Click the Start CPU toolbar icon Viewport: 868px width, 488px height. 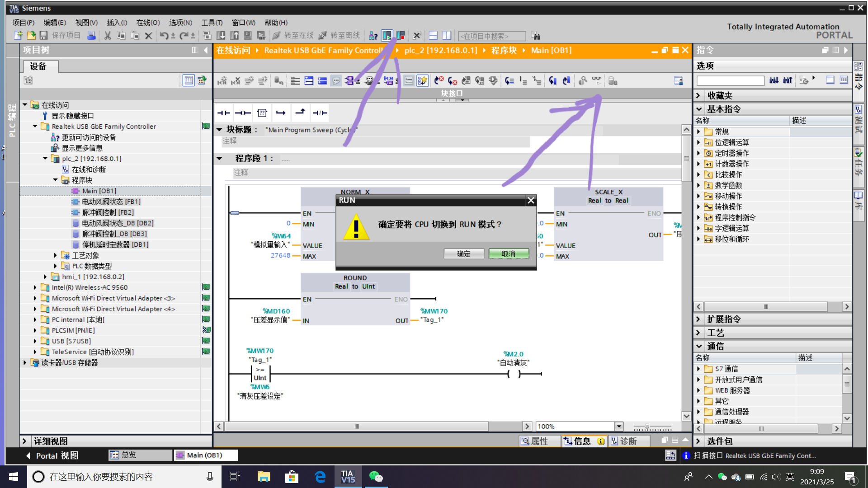[387, 35]
